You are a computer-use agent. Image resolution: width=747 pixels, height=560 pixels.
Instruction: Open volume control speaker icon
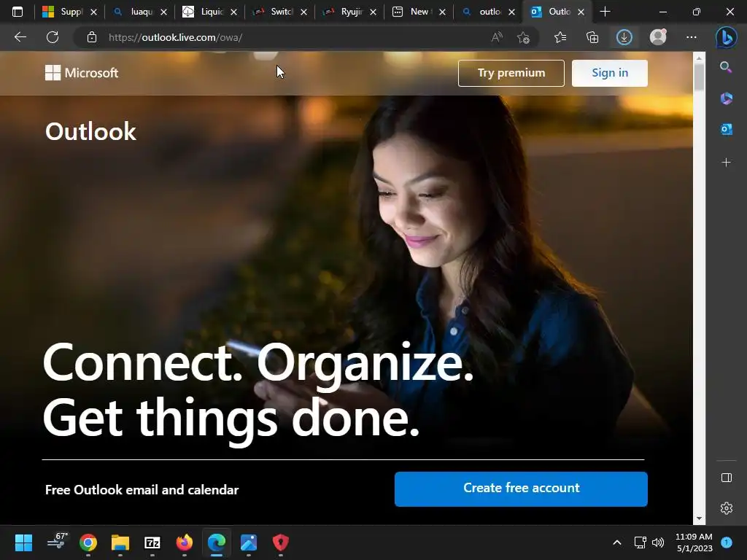[658, 542]
